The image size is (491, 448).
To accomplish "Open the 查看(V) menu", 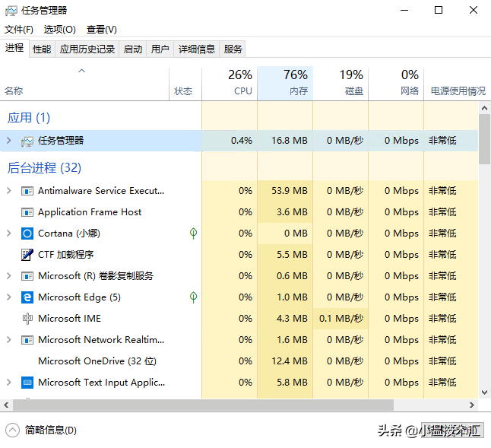I will click(102, 30).
